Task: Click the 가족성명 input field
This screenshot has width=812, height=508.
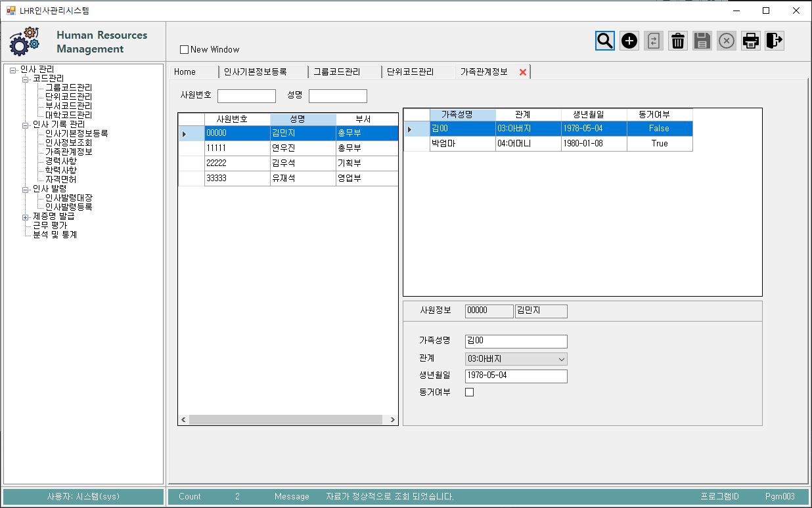Action: [x=516, y=341]
